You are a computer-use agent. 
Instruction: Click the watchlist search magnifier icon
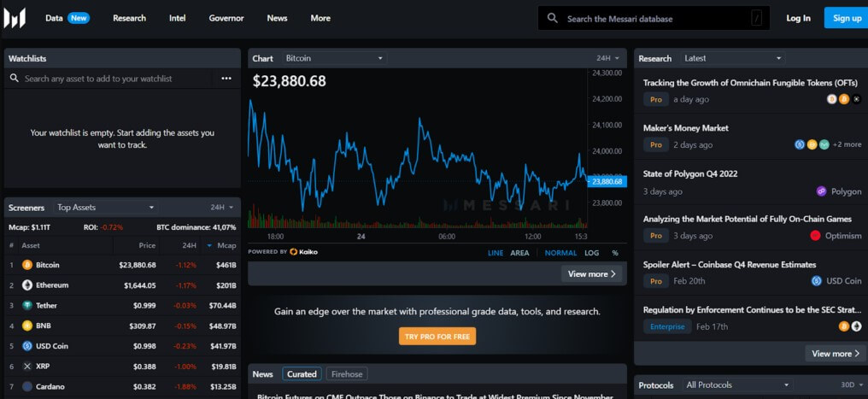click(15, 79)
